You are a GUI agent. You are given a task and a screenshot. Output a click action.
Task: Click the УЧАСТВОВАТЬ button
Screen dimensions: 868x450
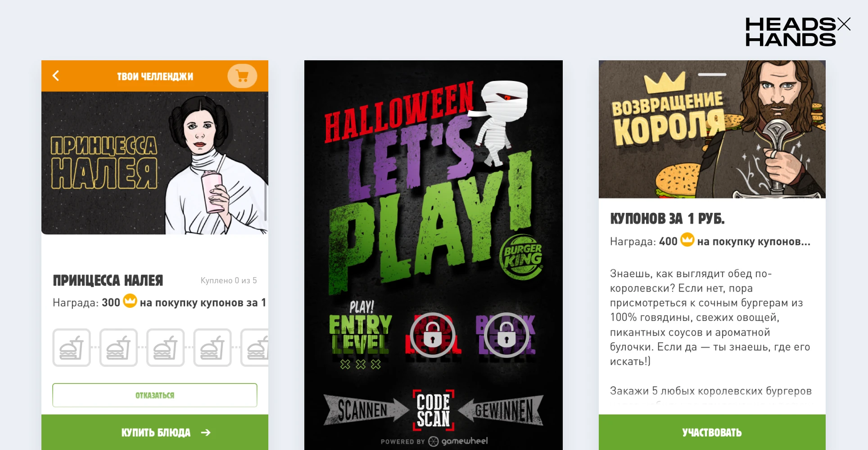coord(712,432)
